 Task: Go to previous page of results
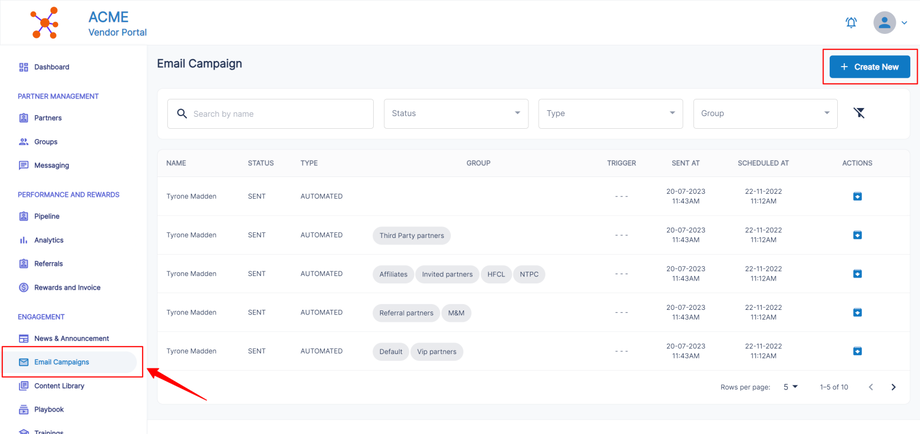pyautogui.click(x=870, y=387)
